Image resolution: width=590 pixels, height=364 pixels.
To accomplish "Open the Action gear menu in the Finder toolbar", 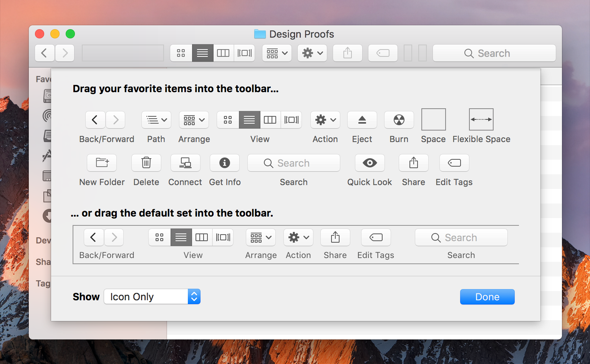I will coord(312,53).
